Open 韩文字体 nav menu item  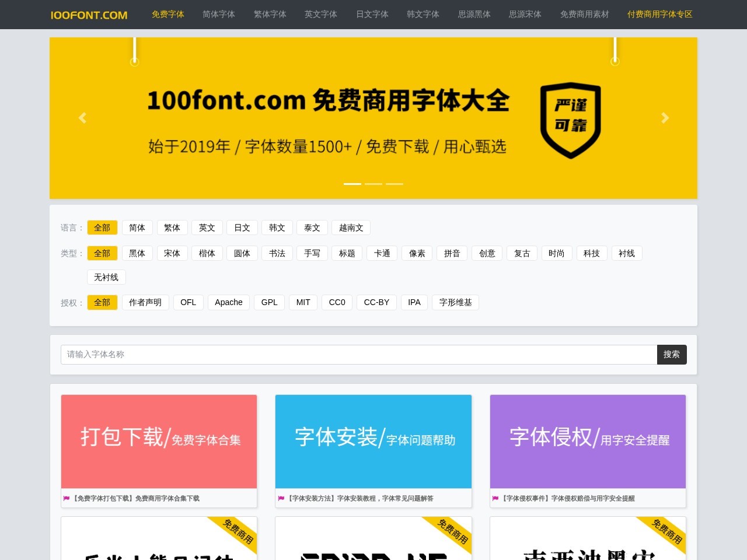(423, 14)
